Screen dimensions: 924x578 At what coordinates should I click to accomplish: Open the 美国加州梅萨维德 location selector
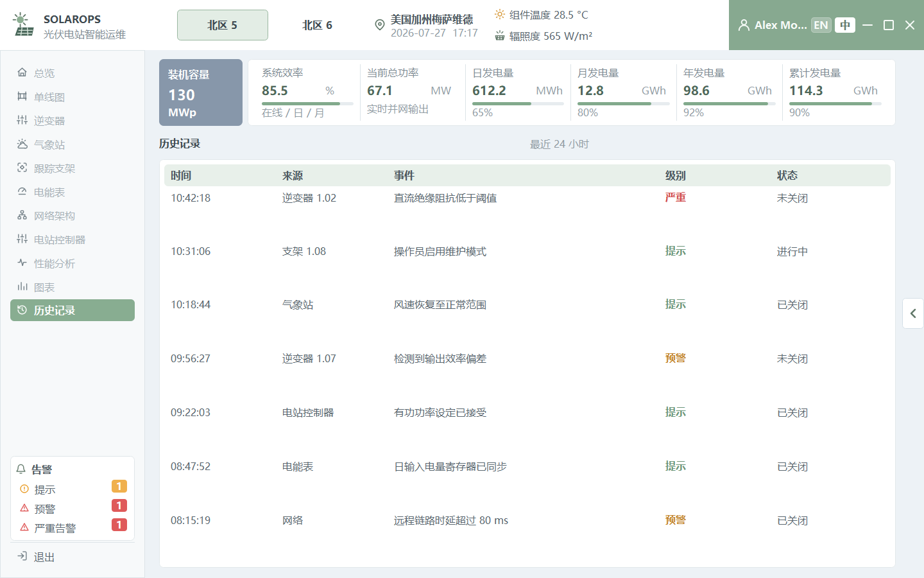pos(426,25)
